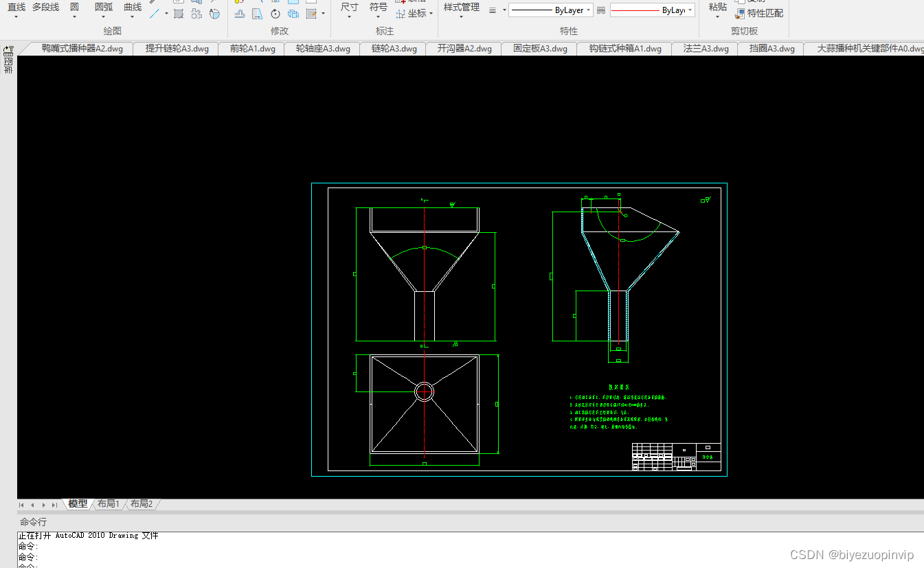The height and width of the screenshot is (568, 924).
Task: Select the rotate tool icon in 修改
Action: [x=275, y=13]
